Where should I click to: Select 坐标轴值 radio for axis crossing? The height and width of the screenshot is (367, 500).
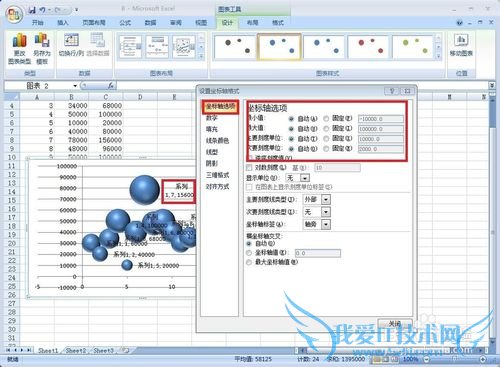point(249,253)
